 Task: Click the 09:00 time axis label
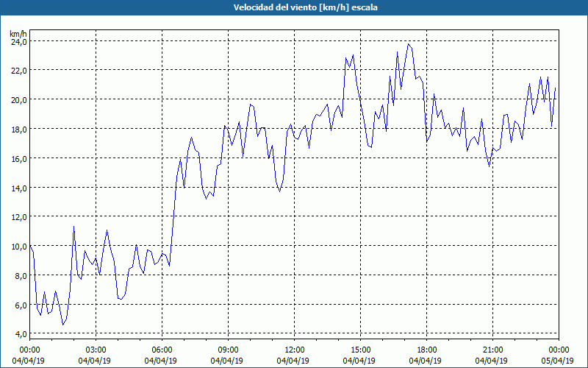point(228,350)
